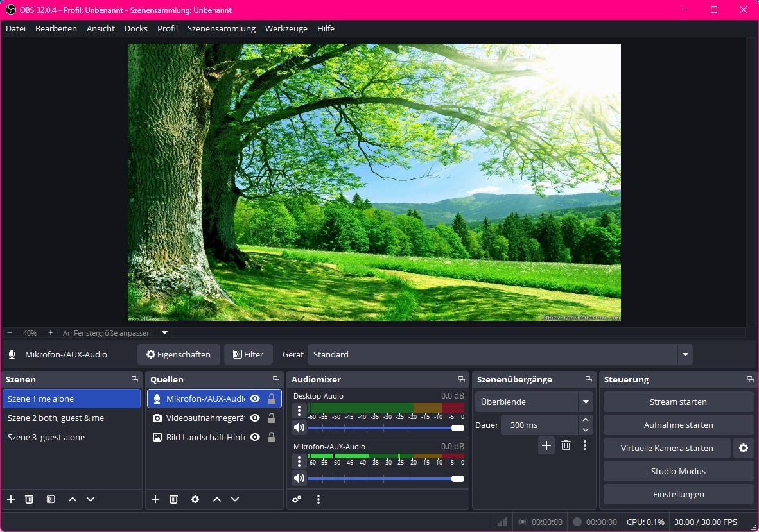Open virtual camera settings gear
The width and height of the screenshot is (759, 532).
click(744, 449)
